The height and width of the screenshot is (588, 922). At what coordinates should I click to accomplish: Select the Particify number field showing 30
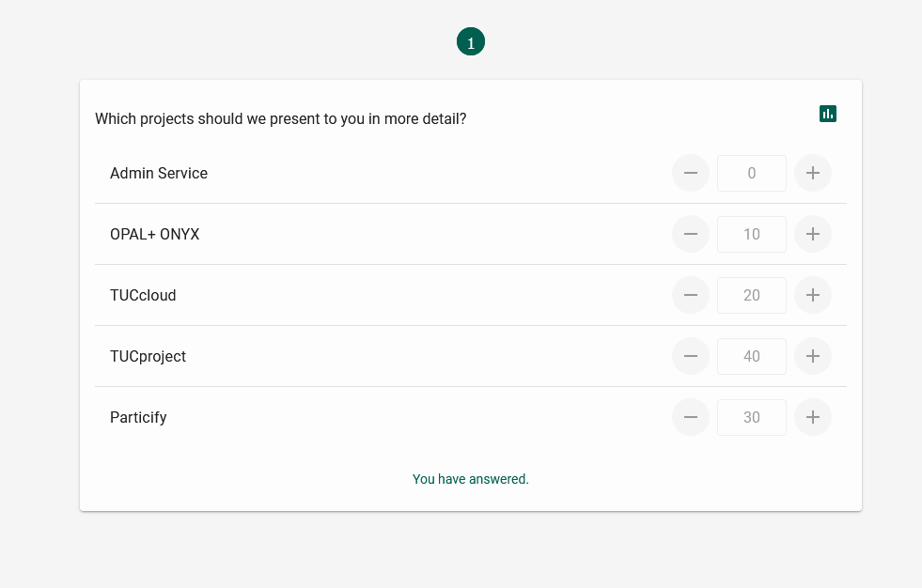752,418
